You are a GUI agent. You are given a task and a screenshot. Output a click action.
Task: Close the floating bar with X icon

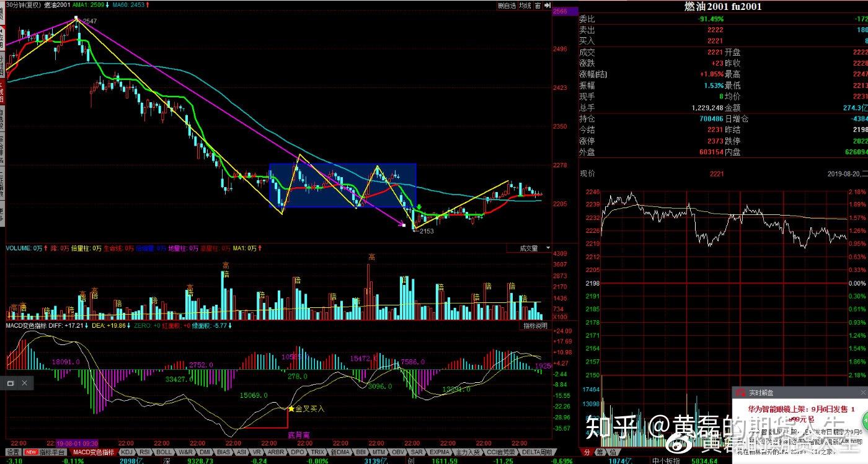pyautogui.click(x=25, y=383)
